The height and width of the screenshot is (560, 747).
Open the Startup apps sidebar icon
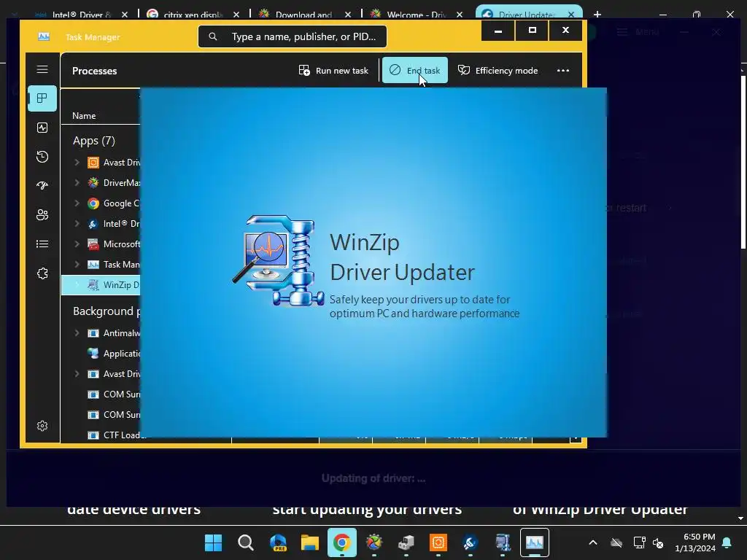point(42,186)
